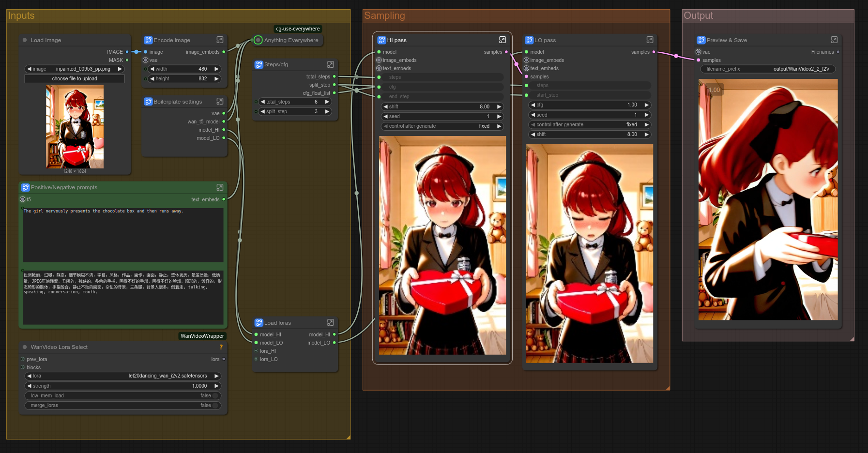
Task: Click the LO pass subgraph icon
Action: [x=529, y=40]
